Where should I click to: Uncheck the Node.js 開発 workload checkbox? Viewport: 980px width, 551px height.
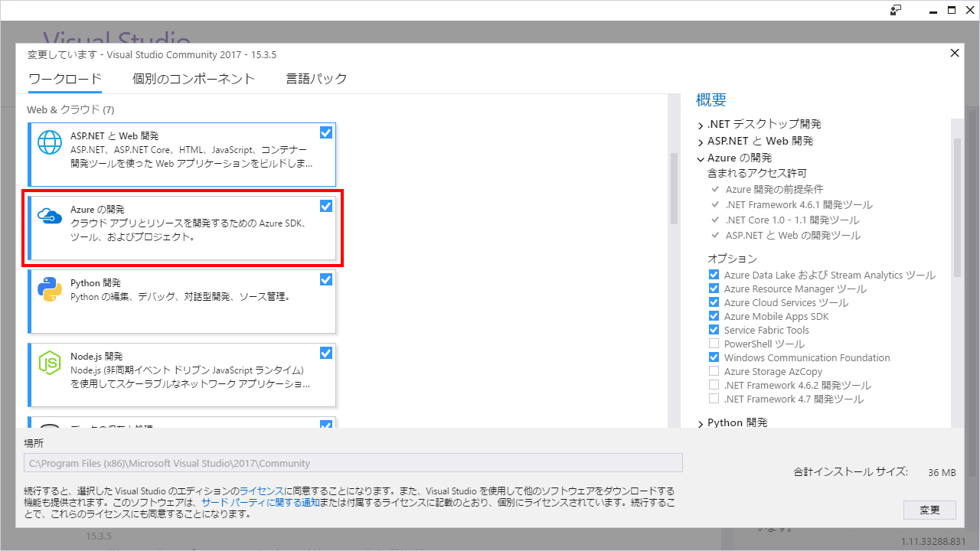(x=326, y=353)
